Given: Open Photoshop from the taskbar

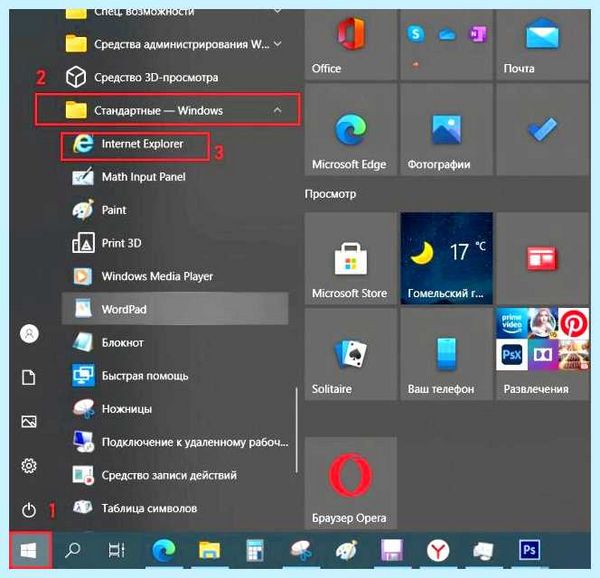Looking at the screenshot, I should 529,550.
